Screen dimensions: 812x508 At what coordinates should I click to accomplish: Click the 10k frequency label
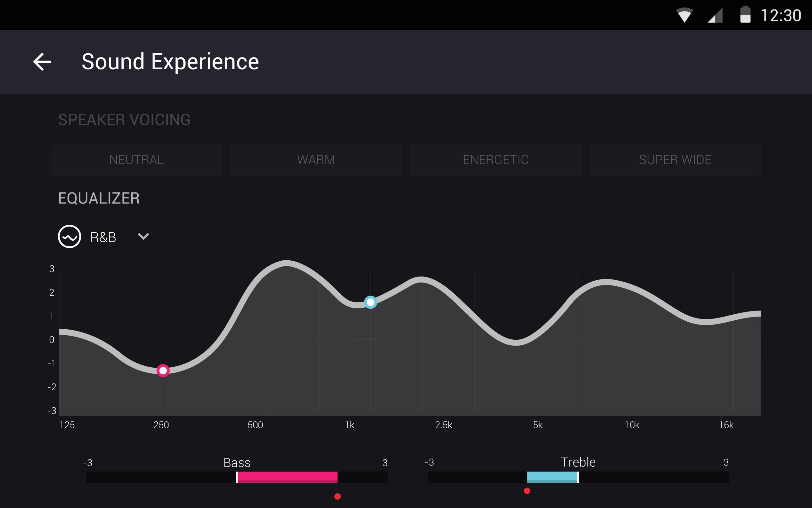coord(632,425)
